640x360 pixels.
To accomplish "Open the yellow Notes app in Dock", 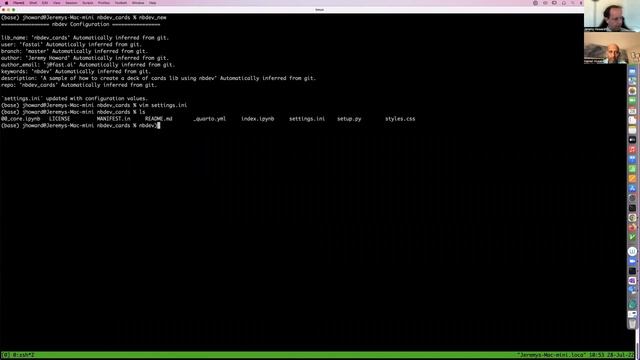I will (x=632, y=130).
